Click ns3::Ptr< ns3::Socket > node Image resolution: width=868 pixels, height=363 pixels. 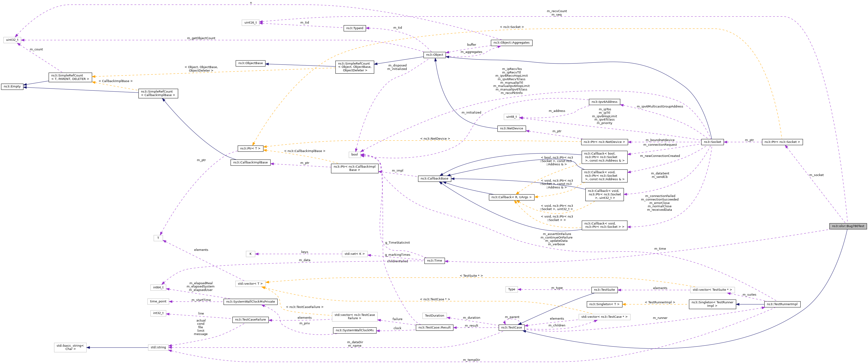coord(782,142)
